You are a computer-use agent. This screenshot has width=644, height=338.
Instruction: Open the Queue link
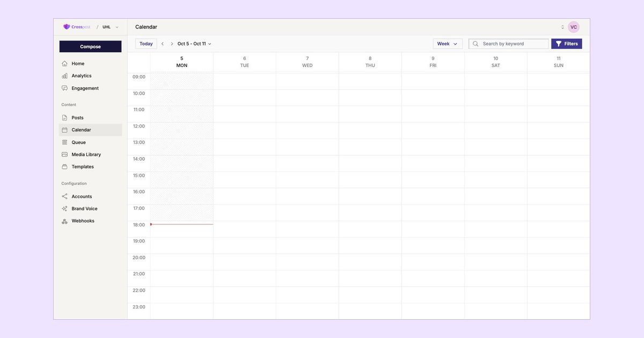pos(90,142)
